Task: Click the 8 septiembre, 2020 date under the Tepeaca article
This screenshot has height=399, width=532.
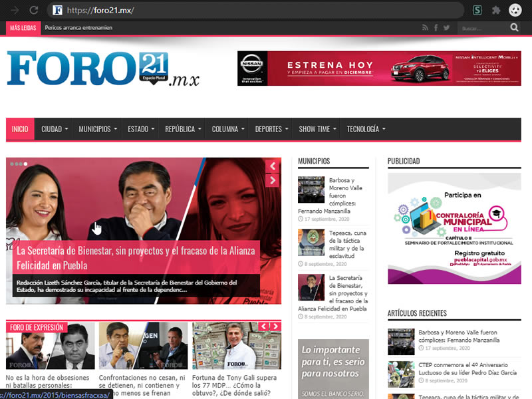Action: (x=325, y=264)
